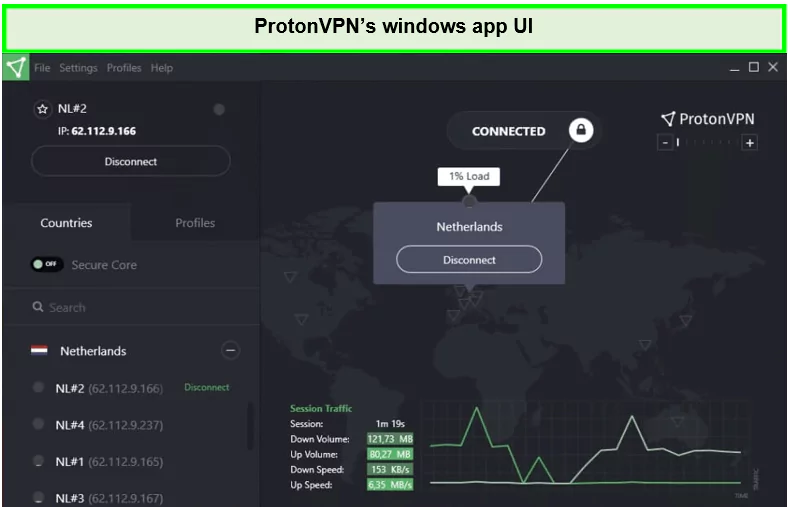788x507 pixels.
Task: Click the Down Speed 153 KB/s value
Action: pos(390,469)
